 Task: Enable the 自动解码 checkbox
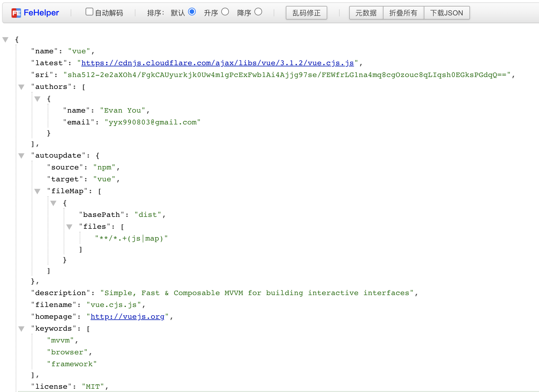(x=89, y=12)
